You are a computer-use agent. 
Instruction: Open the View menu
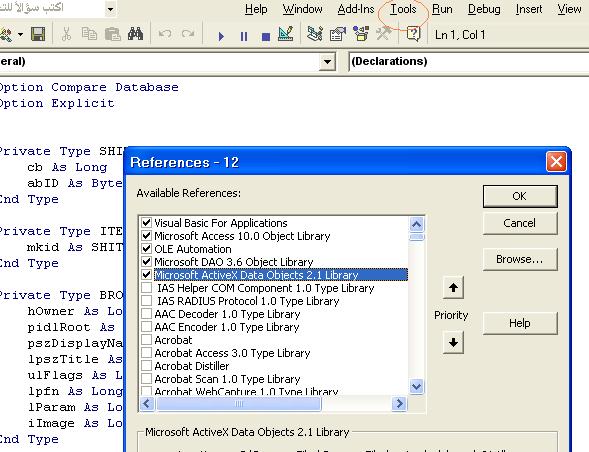569,9
